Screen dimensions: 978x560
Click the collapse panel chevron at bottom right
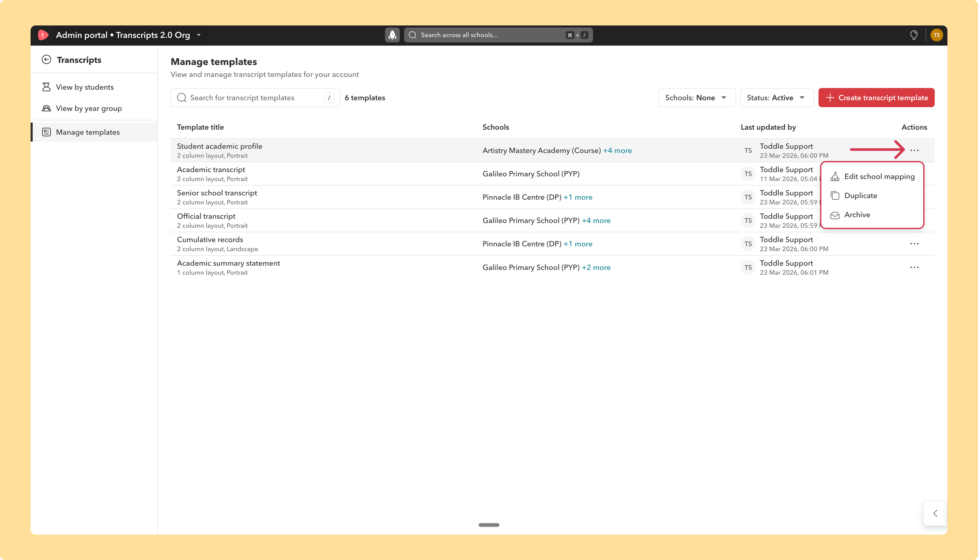[935, 513]
